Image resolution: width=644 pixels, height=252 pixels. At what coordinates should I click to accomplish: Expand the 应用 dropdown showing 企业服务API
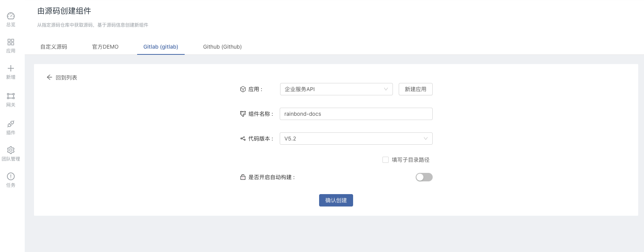pyautogui.click(x=336, y=89)
